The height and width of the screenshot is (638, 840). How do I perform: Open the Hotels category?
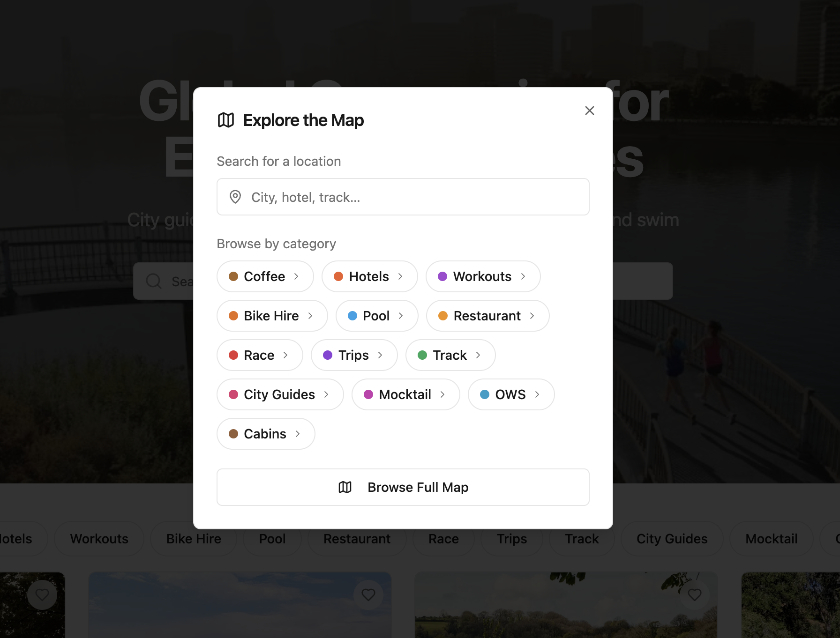tap(370, 276)
